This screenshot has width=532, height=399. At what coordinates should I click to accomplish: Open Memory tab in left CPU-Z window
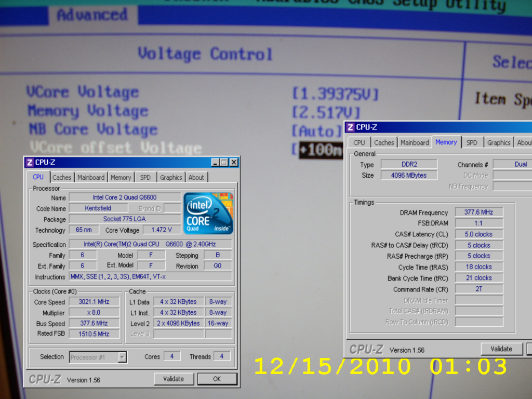(x=121, y=178)
